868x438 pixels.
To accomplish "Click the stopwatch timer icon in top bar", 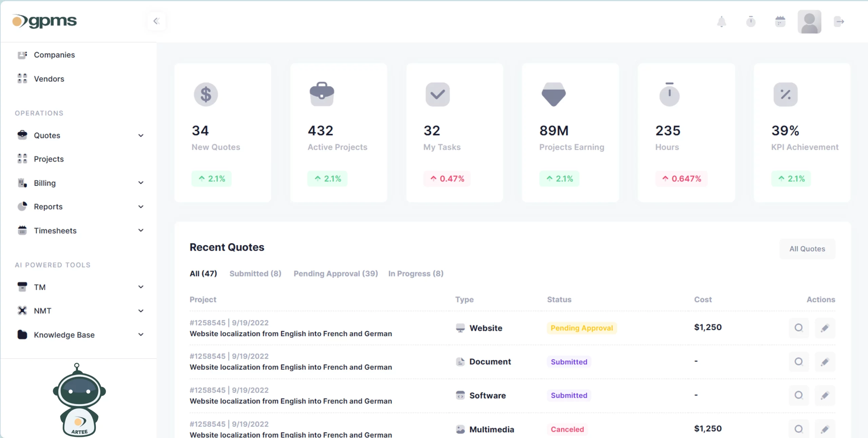I will click(x=751, y=21).
